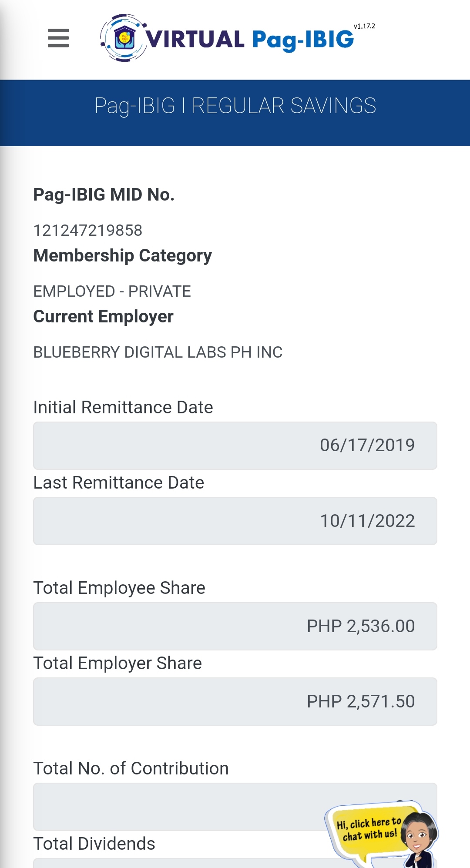Click the Current Employer heading
The width and height of the screenshot is (470, 868).
[103, 316]
